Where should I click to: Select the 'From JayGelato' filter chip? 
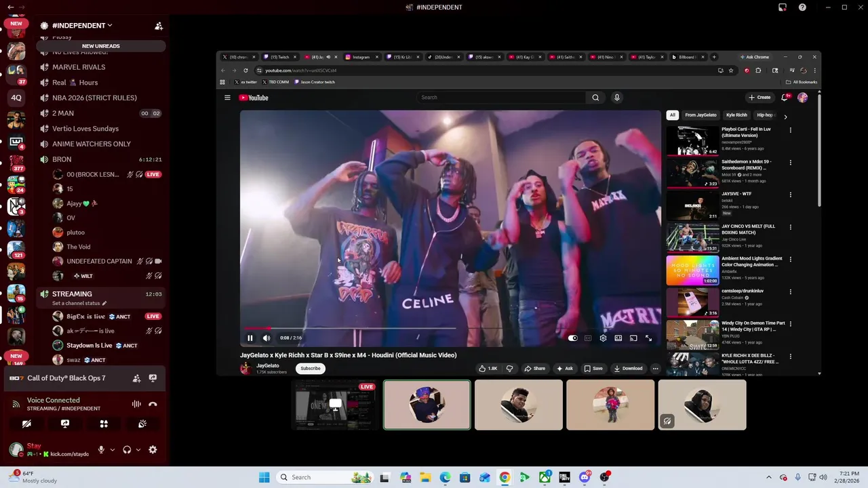pos(701,115)
